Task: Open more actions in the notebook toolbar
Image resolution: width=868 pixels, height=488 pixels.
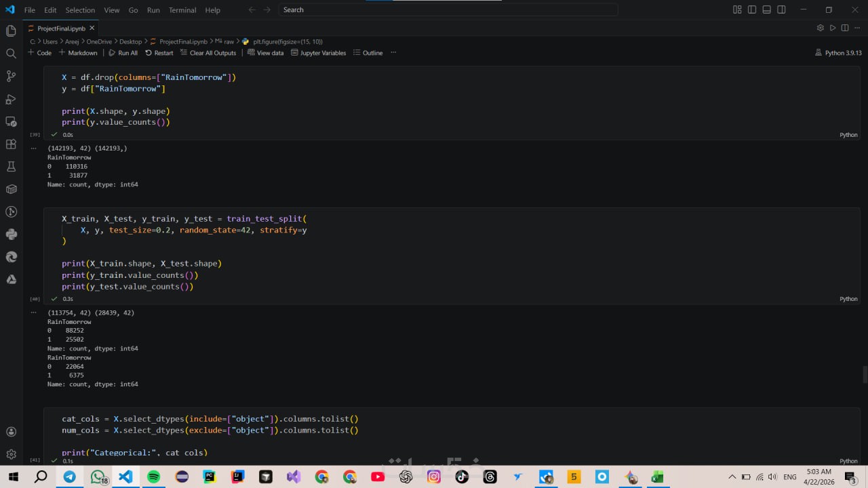Action: pyautogui.click(x=393, y=53)
